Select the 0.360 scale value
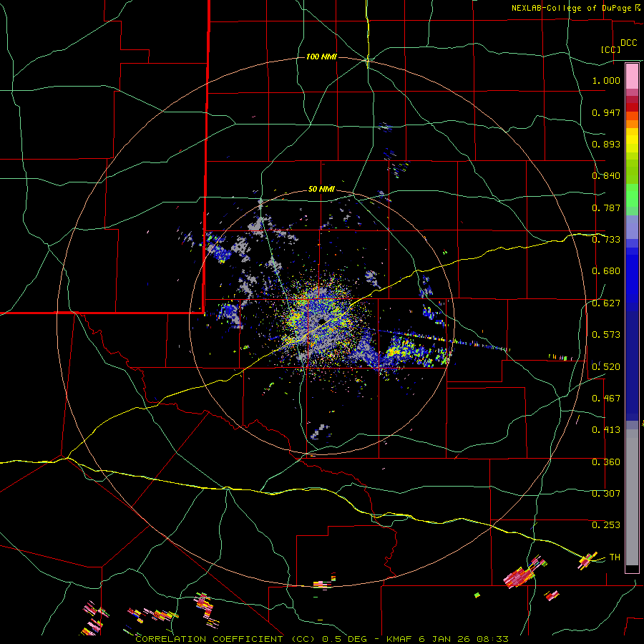The image size is (644, 644). pos(606,462)
